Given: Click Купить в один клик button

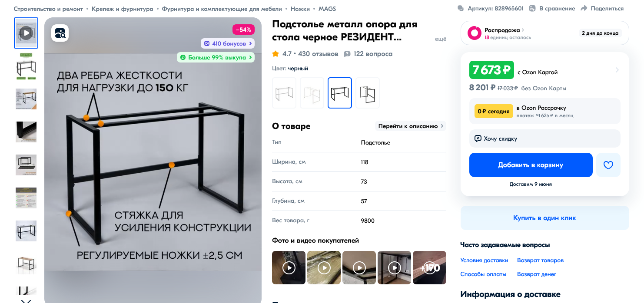Looking at the screenshot, I should click(x=545, y=218).
